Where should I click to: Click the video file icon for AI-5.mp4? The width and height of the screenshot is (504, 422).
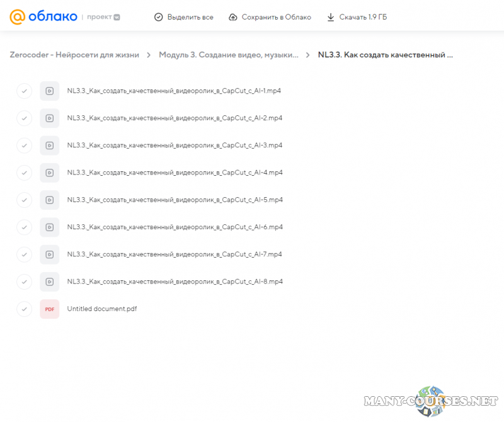[49, 200]
